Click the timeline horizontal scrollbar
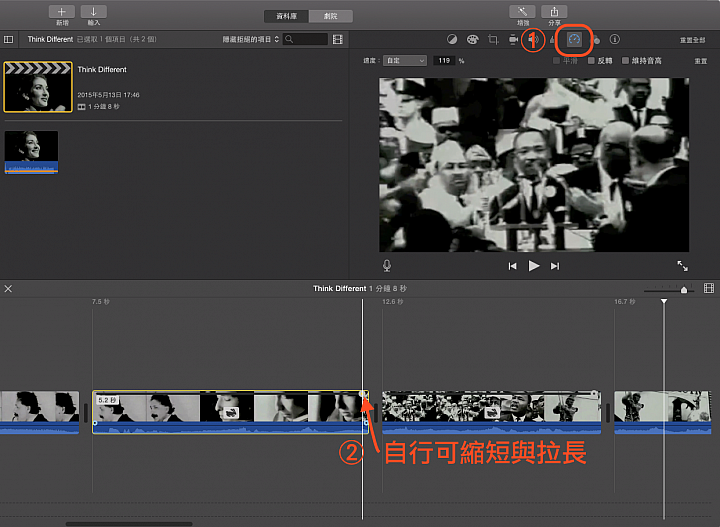The width and height of the screenshot is (720, 527). (x=129, y=524)
